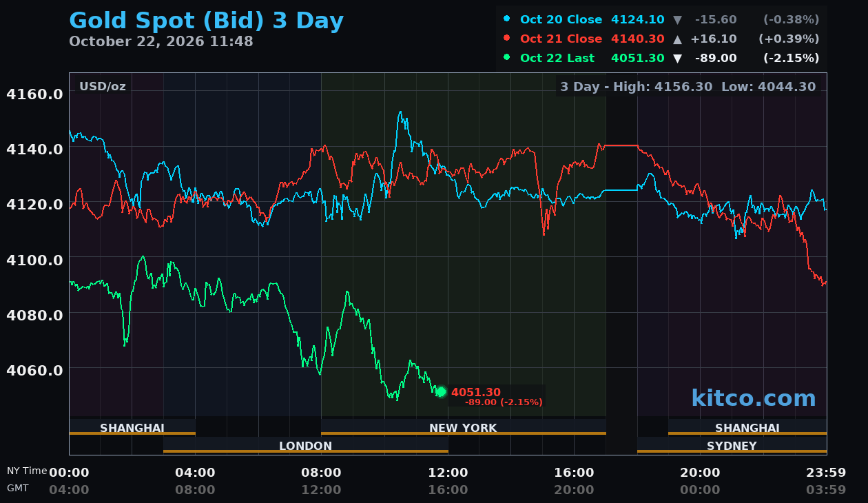Click the 4124.10 close value
This screenshot has width=868, height=503.
(637, 20)
